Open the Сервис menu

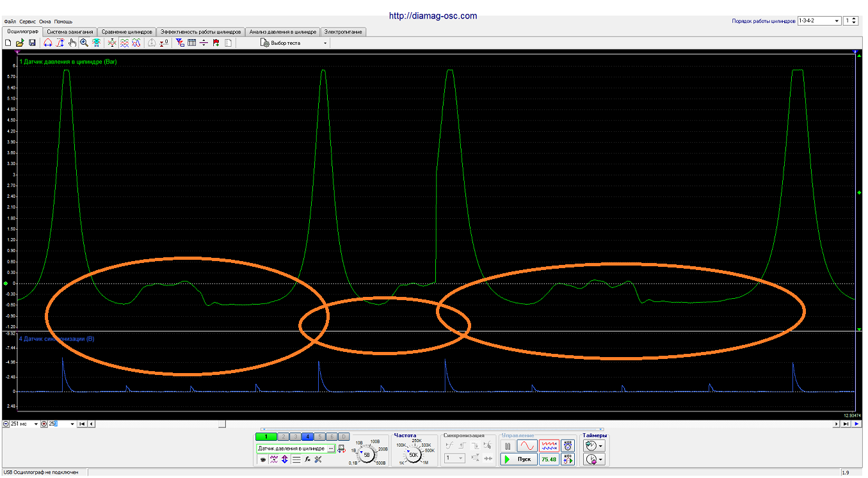[x=28, y=22]
